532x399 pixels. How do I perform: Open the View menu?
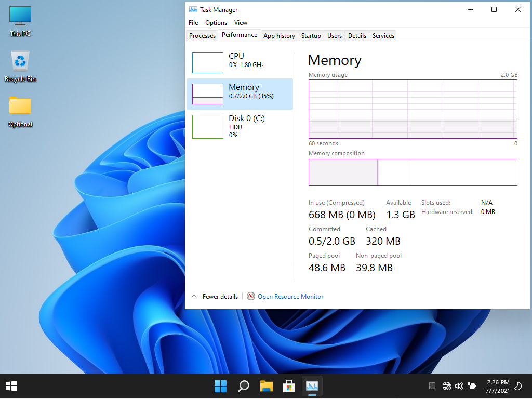(x=241, y=23)
